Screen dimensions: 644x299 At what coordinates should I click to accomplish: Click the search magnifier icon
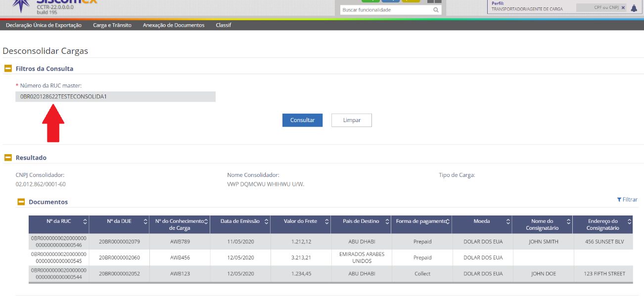tap(436, 10)
